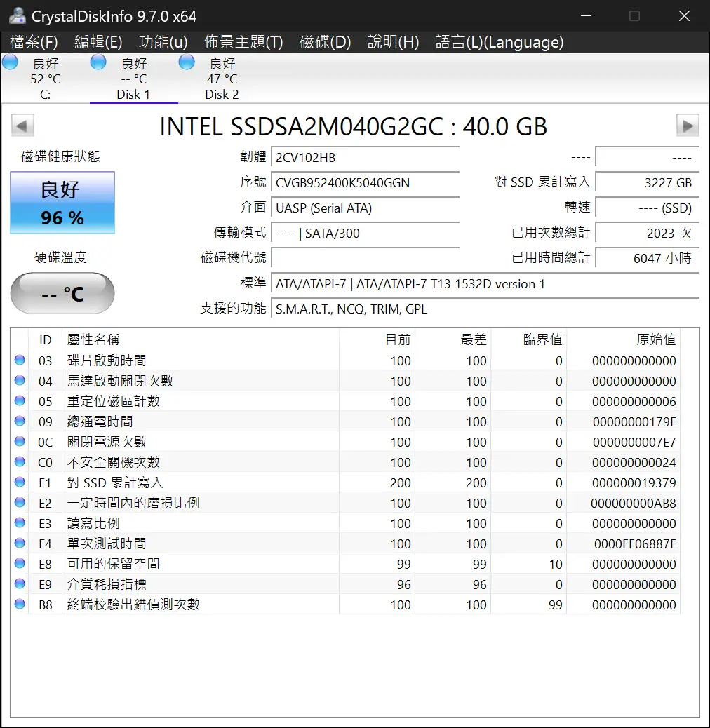The image size is (710, 728).
Task: Click raw value 000000019379
Action: 634,483
